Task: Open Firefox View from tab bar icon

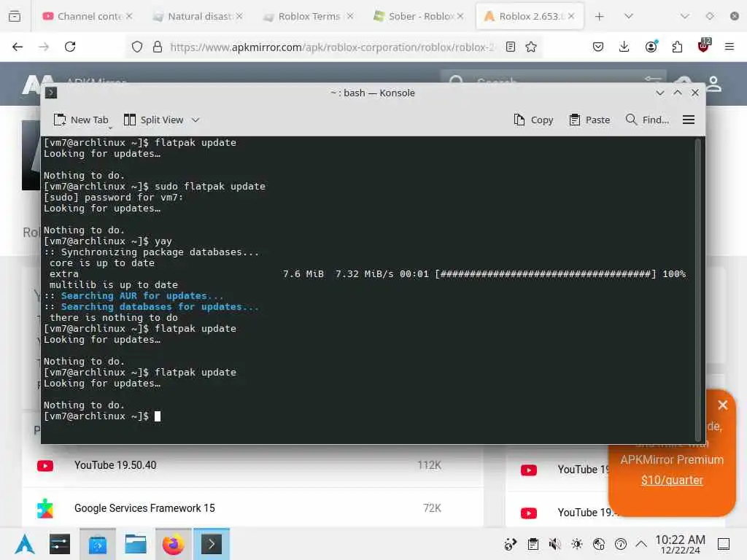Action: 15,16
